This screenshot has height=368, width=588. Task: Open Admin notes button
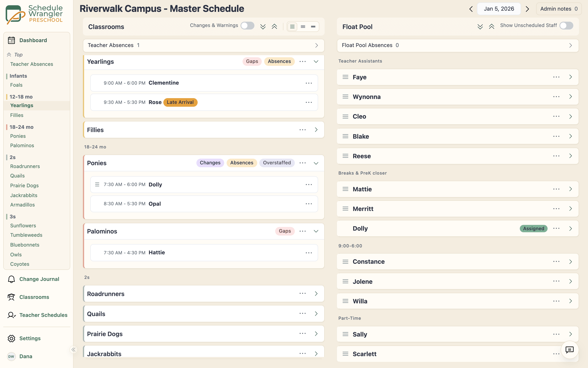point(559,9)
